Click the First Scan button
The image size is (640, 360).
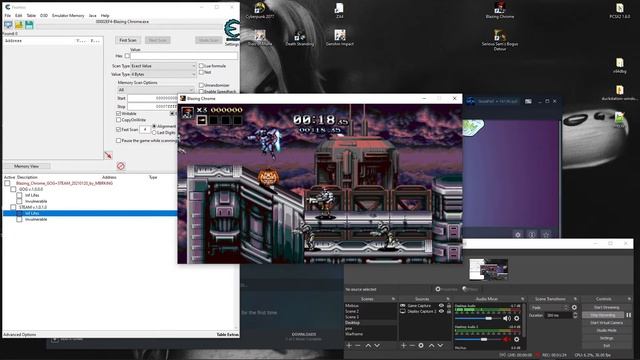pyautogui.click(x=128, y=40)
